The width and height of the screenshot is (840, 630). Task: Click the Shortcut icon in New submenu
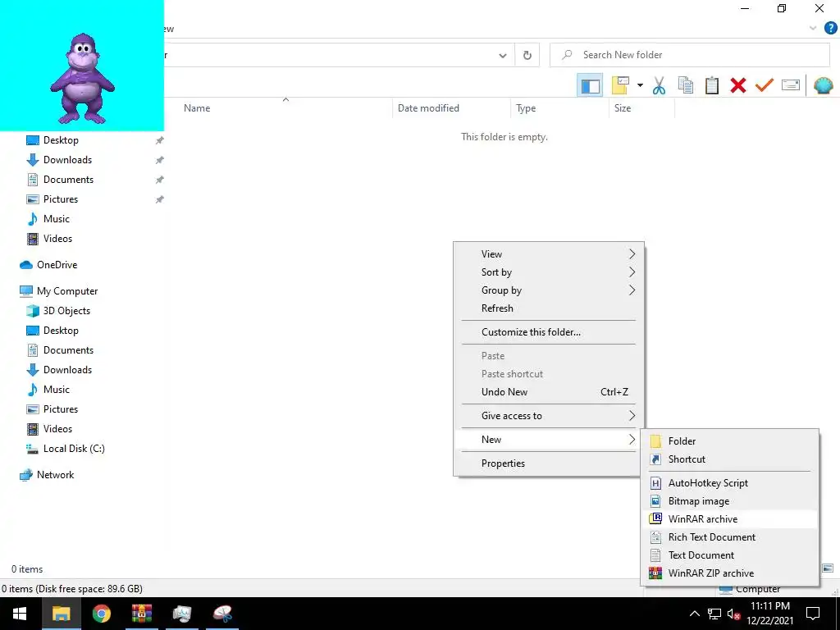click(655, 459)
